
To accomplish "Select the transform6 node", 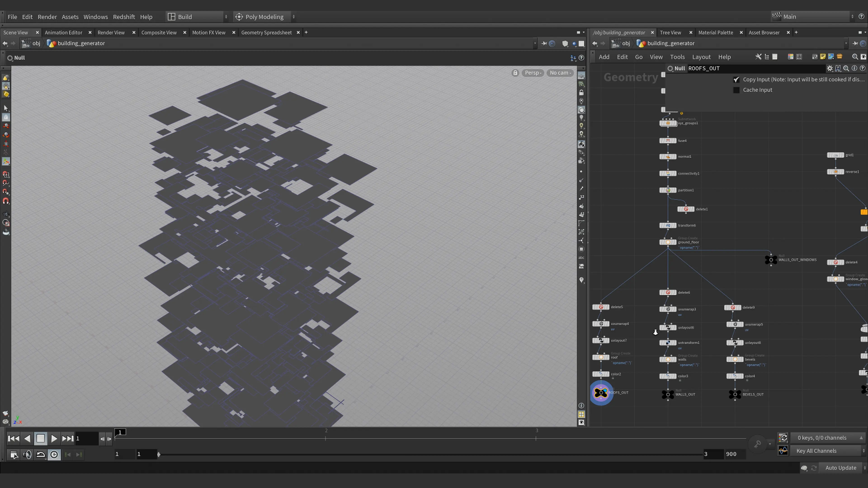I will (x=668, y=225).
